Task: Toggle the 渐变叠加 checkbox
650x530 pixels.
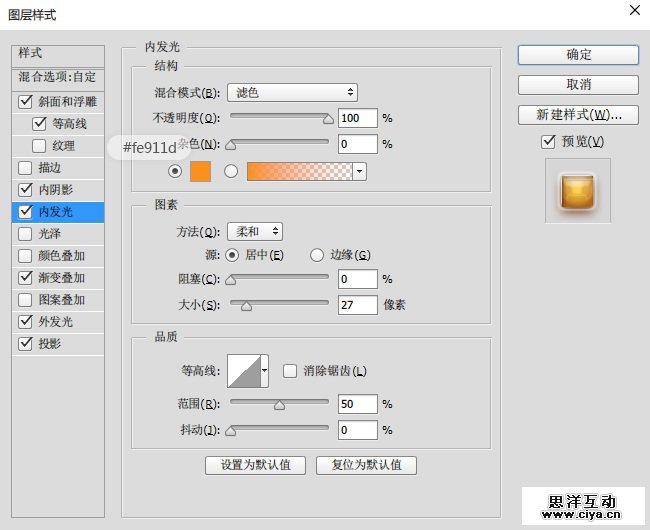Action: coord(25,278)
